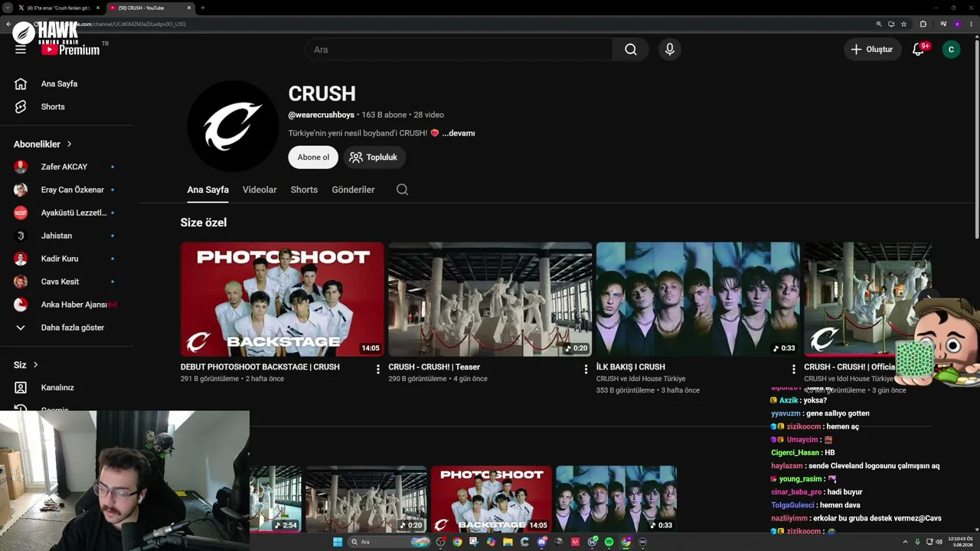980x551 pixels.
Task: Open the browser tab search dropdown
Action: click(8, 8)
